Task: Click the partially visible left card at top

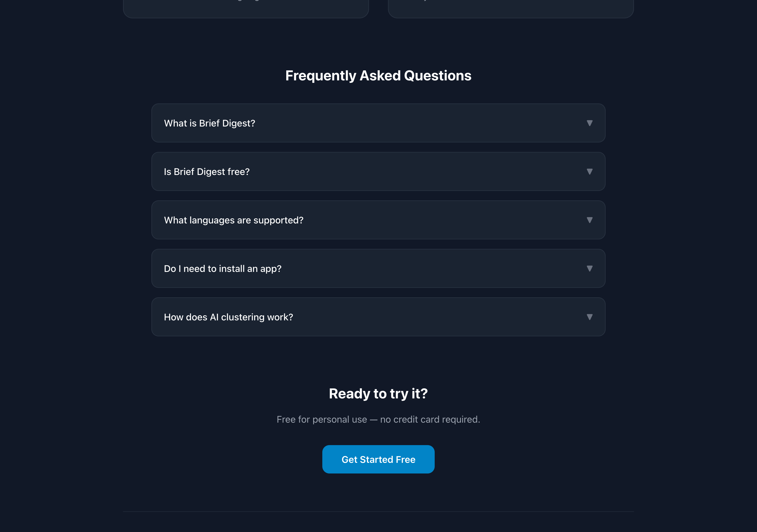Action: point(246,9)
